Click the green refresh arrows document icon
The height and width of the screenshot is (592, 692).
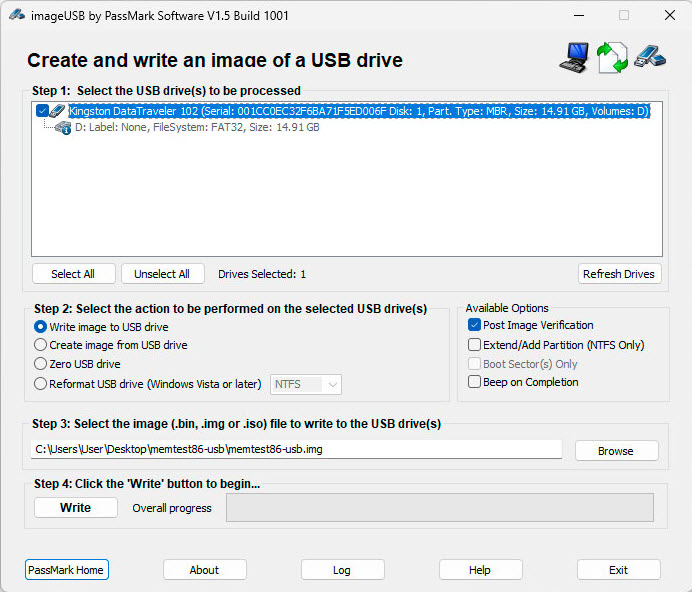611,57
